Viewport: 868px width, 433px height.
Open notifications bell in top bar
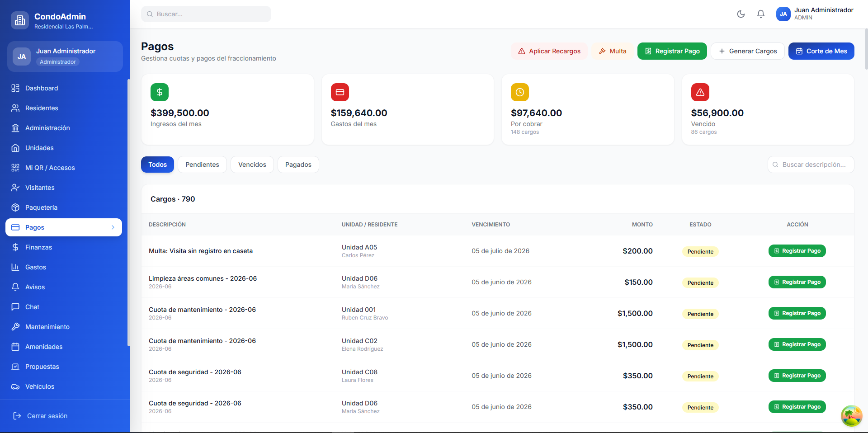(x=761, y=14)
